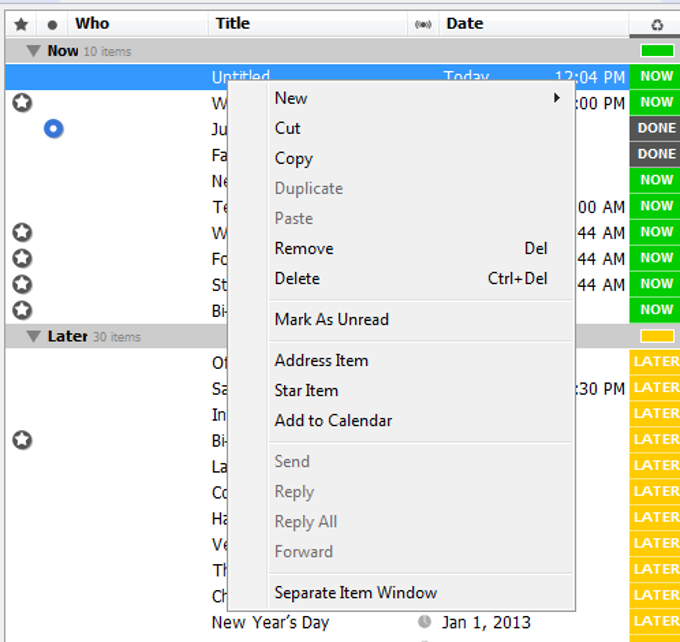
Task: Click the DONE badge on the 'Ju' row
Action: [655, 128]
